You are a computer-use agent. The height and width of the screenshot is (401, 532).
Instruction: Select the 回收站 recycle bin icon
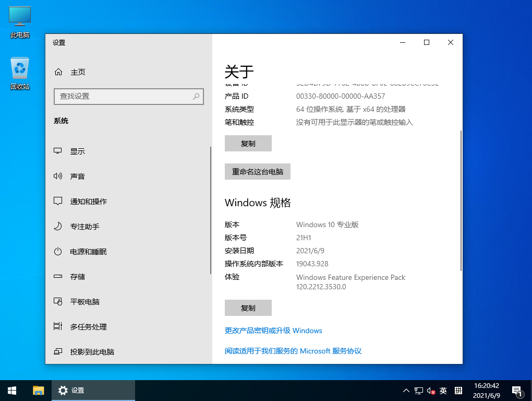(20, 73)
